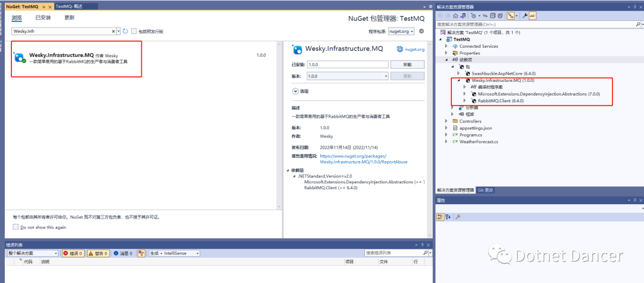Viewport: 644px width, 283px height.
Task: Open nuget.org link in package details
Action: point(414,49)
